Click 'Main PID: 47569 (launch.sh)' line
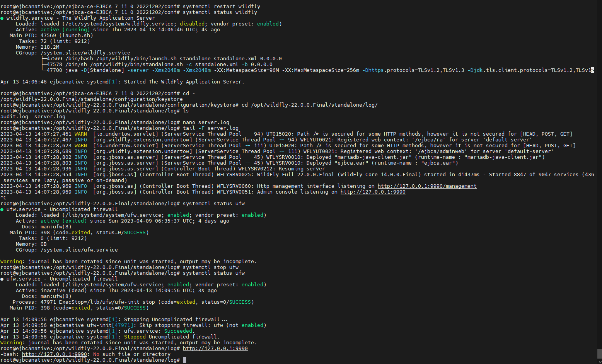Screen dimensions: 602x364 click(x=51, y=36)
